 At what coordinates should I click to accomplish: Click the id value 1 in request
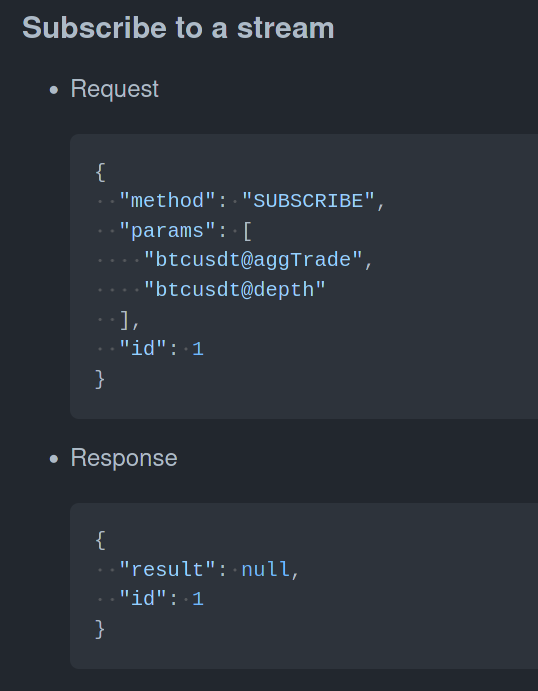coord(198,349)
